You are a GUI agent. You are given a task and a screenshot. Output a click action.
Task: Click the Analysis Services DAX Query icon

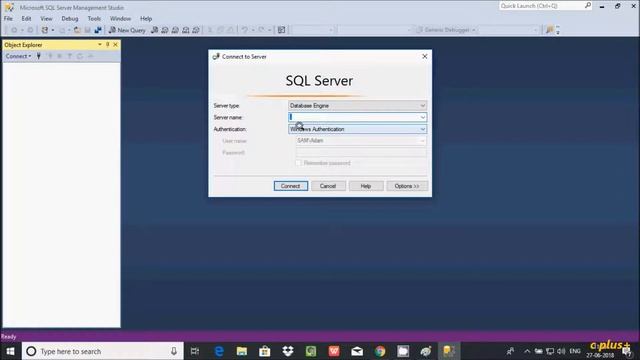196,30
